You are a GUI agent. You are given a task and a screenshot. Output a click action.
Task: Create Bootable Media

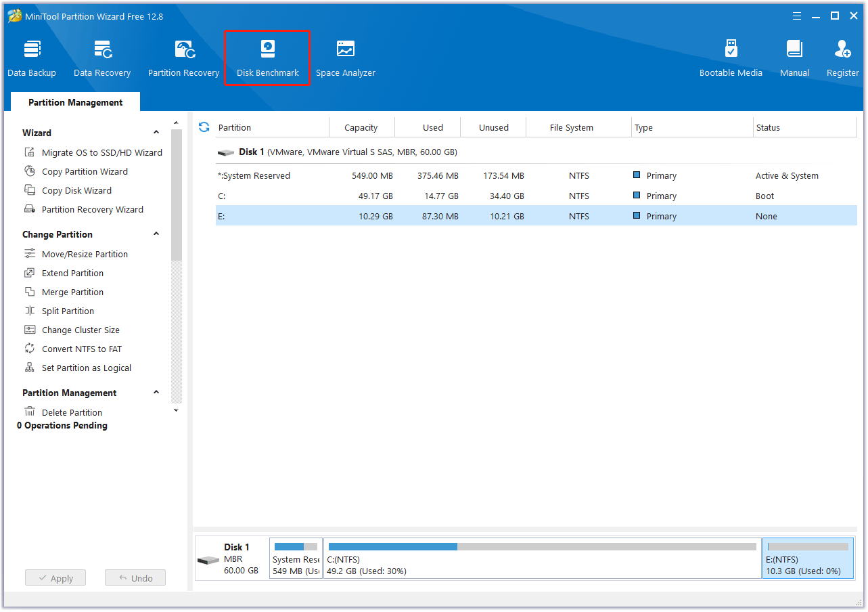coord(731,59)
